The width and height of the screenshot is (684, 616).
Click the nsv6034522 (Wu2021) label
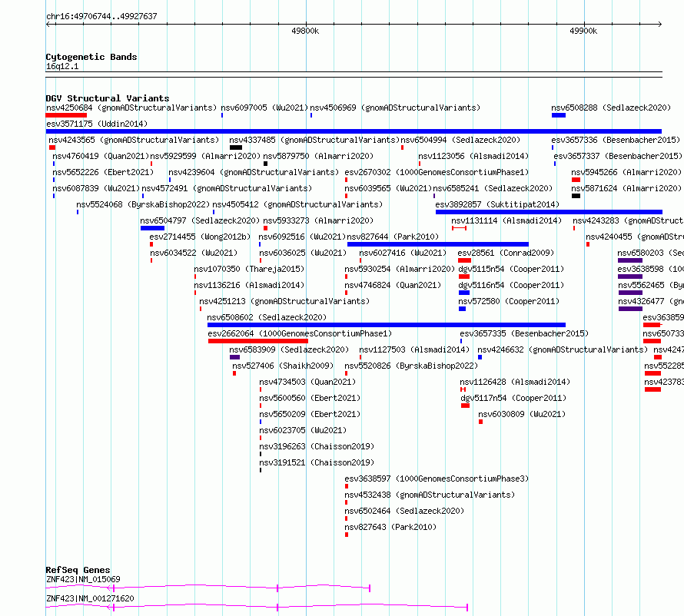coord(194,253)
